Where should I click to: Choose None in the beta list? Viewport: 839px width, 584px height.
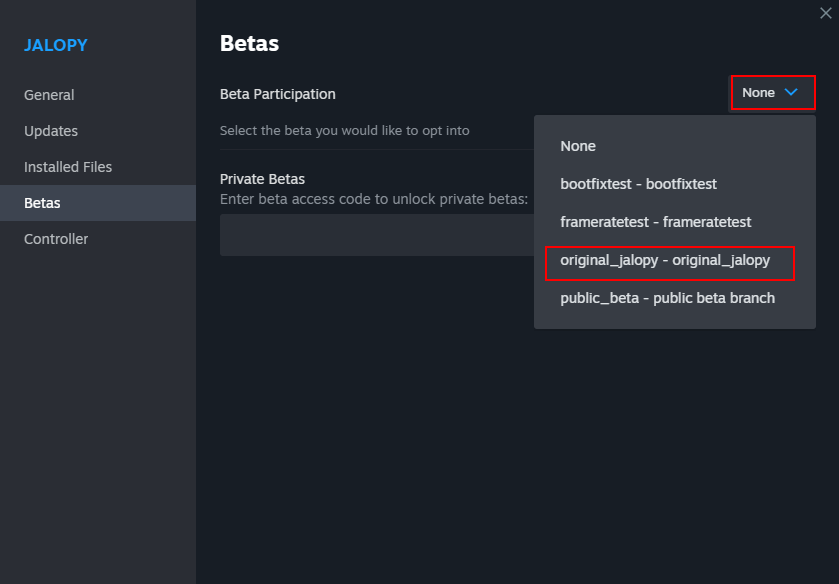[x=578, y=146]
